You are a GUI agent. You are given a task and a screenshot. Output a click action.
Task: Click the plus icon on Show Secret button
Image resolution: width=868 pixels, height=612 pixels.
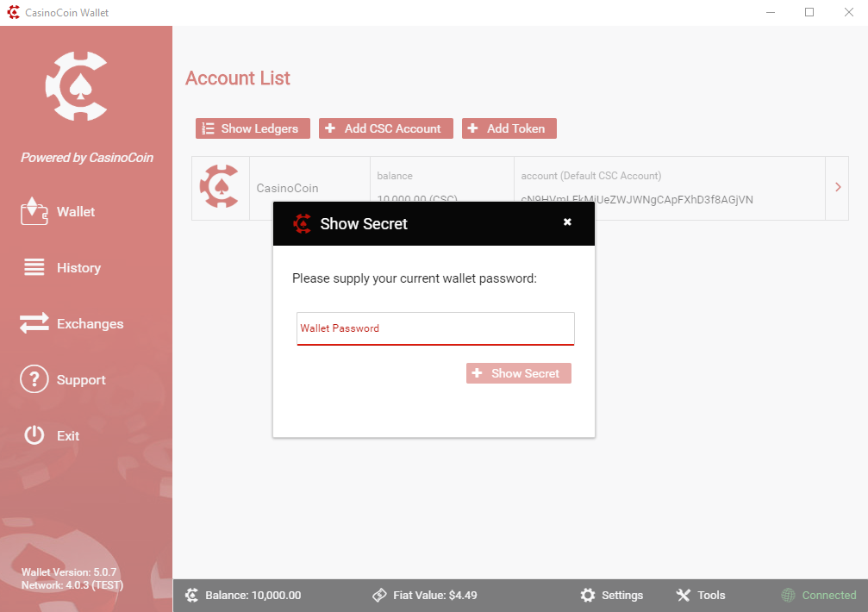tap(478, 373)
